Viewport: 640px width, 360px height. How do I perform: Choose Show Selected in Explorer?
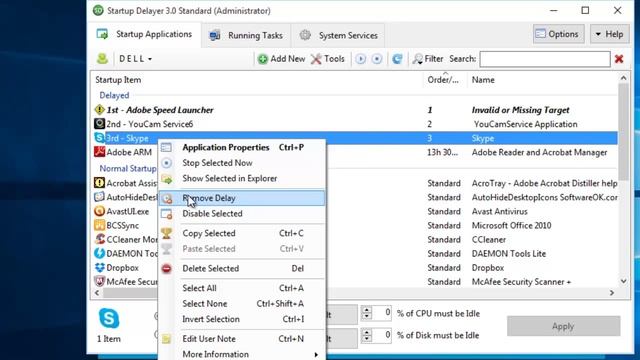(x=242, y=178)
